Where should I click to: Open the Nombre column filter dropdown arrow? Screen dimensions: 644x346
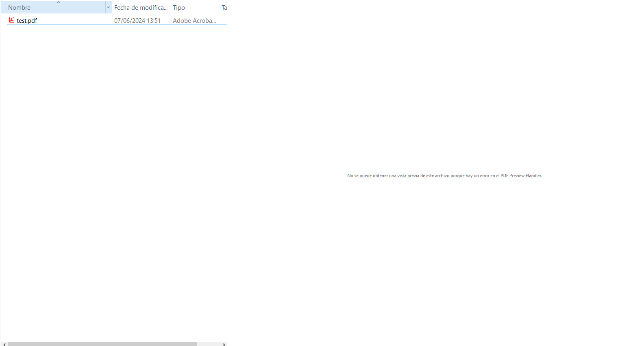(x=108, y=7)
